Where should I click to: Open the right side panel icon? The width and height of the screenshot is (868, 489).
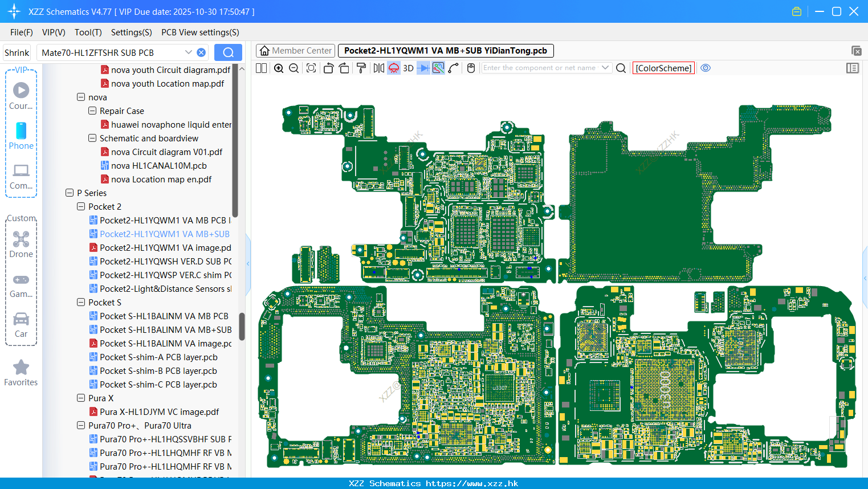[x=853, y=68]
